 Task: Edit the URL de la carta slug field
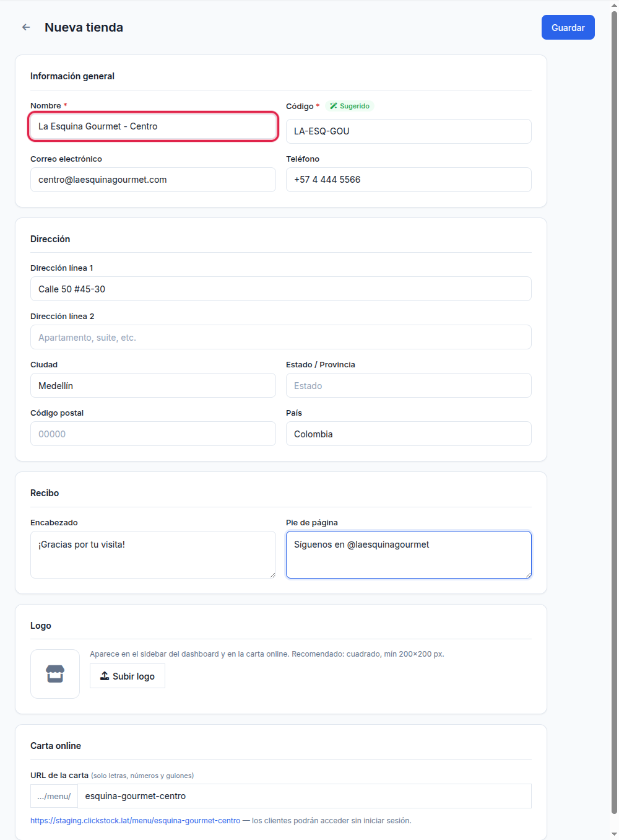pyautogui.click(x=305, y=796)
